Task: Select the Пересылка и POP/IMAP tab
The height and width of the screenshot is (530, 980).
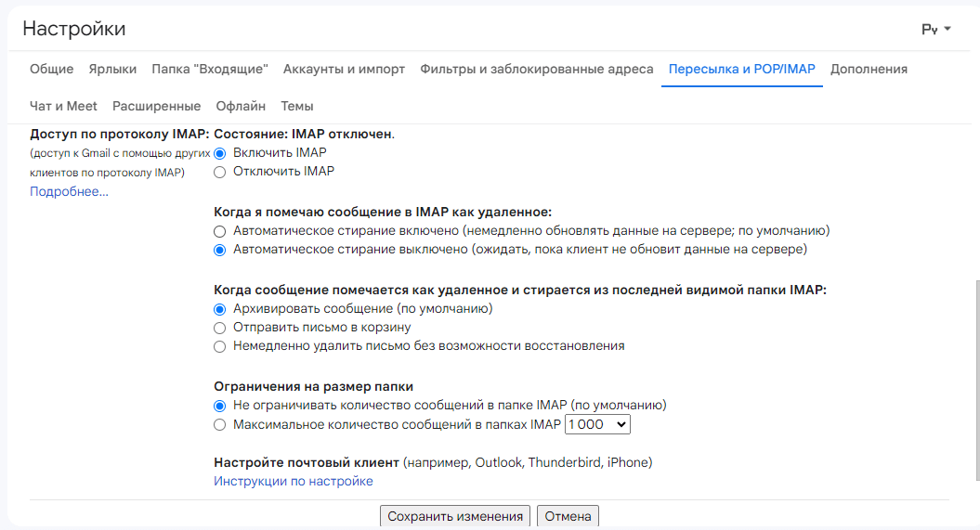Action: tap(742, 70)
